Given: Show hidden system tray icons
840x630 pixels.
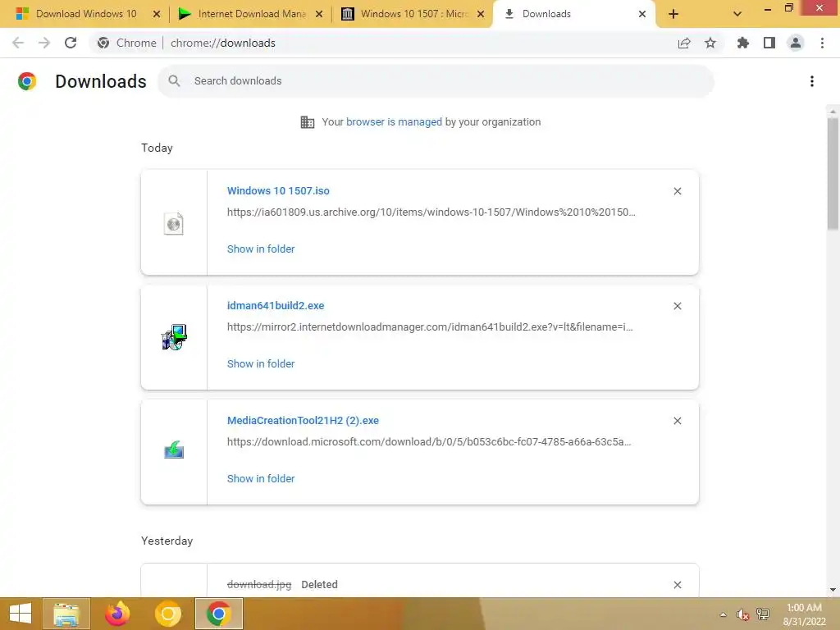Looking at the screenshot, I should click(723, 614).
